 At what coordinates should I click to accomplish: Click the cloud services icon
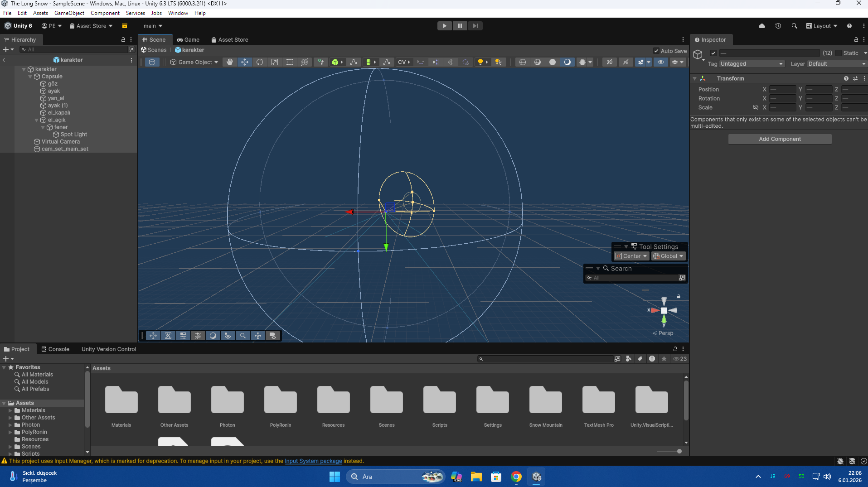click(x=762, y=26)
